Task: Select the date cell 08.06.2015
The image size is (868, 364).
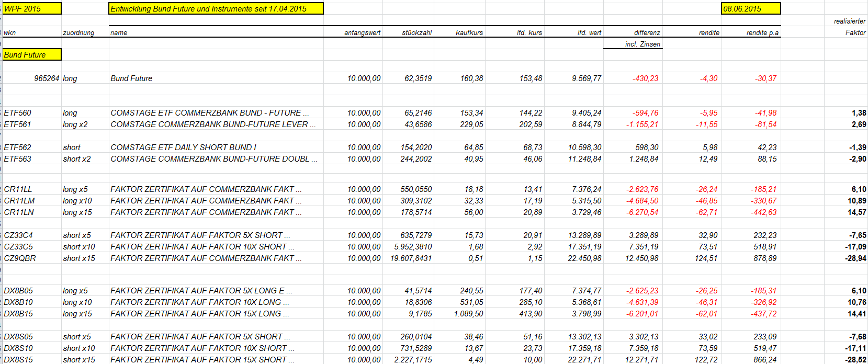Action: coord(751,8)
